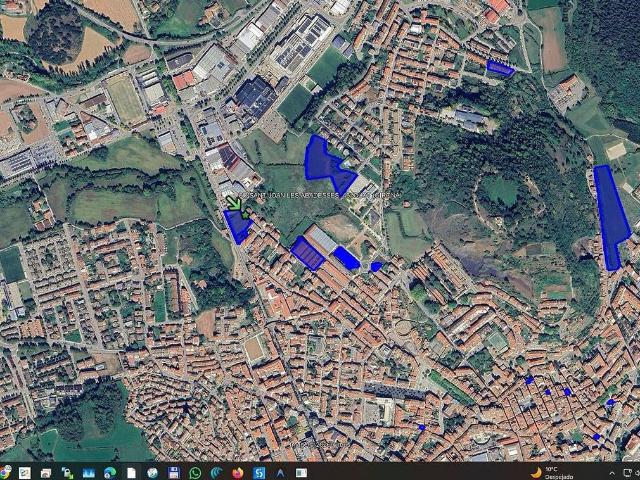Open the weather widget showing Despejado
The image size is (640, 480).
pyautogui.click(x=551, y=473)
